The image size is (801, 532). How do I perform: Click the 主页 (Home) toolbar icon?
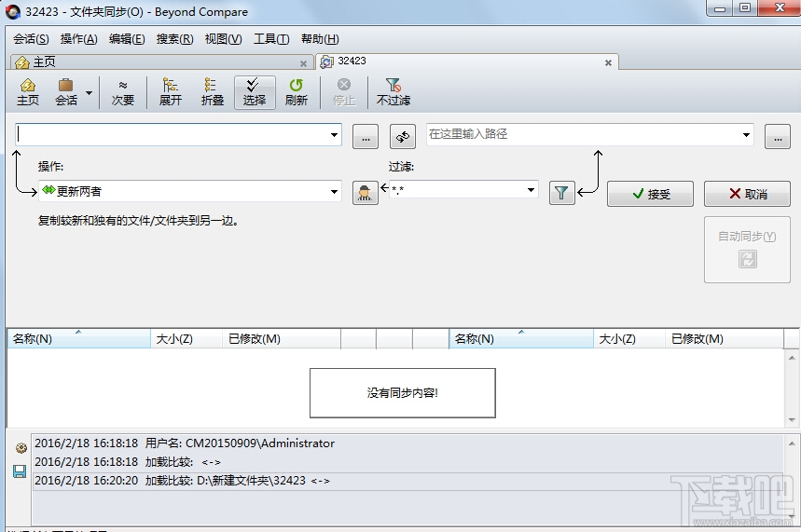[x=28, y=92]
